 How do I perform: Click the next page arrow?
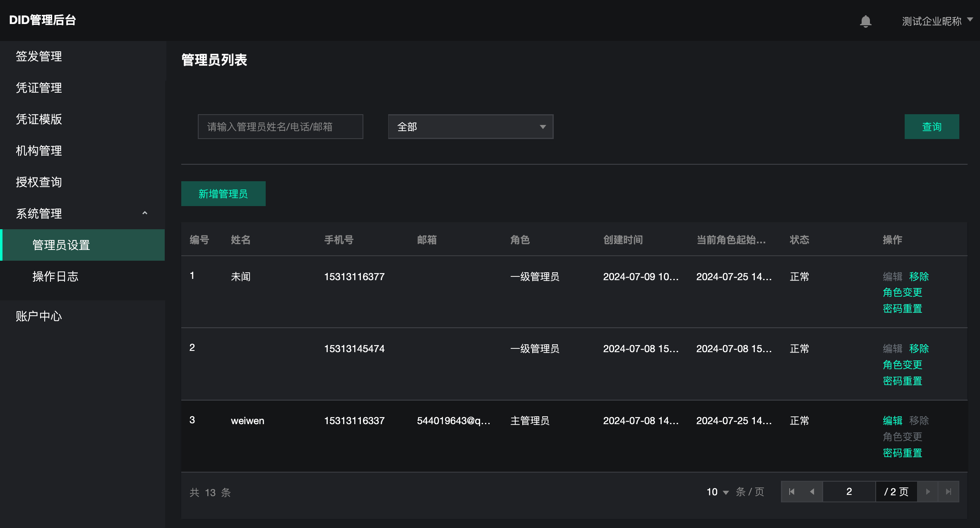point(928,492)
